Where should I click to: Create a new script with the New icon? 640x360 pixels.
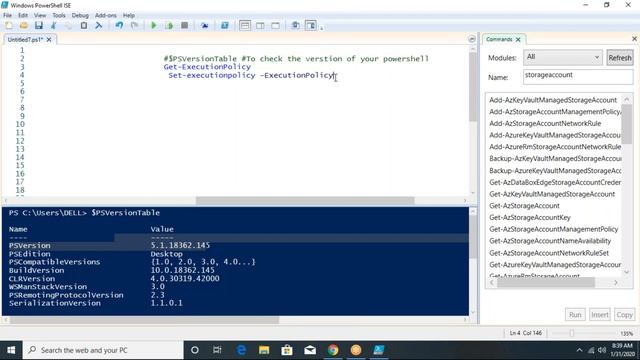(x=9, y=26)
